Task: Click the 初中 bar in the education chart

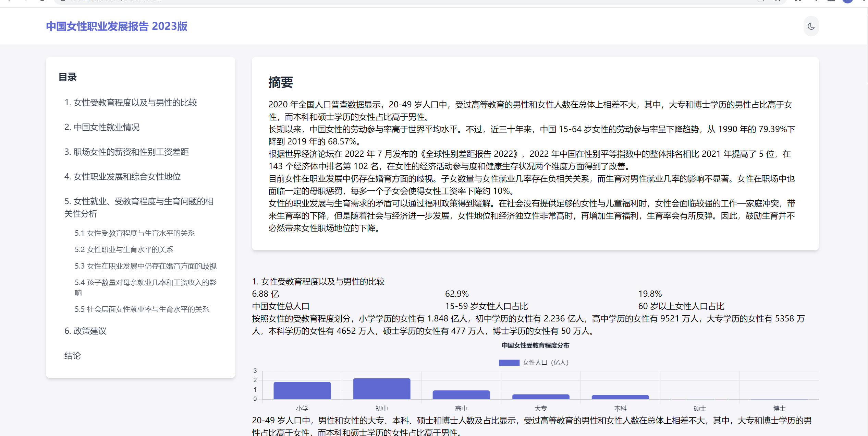Action: pyautogui.click(x=381, y=389)
